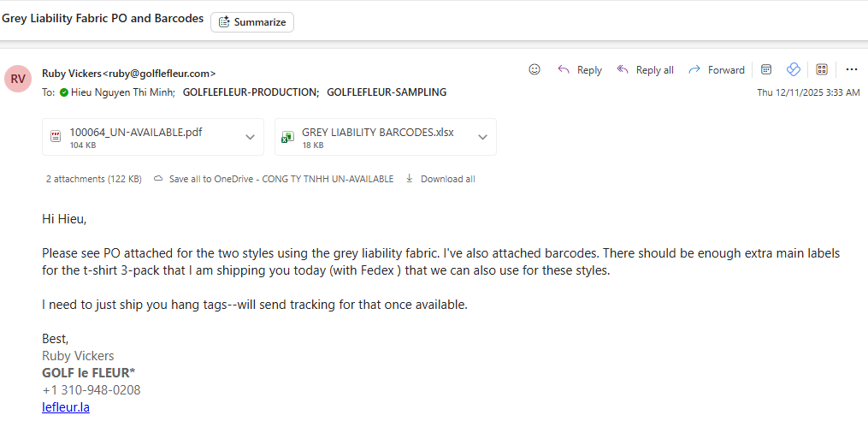This screenshot has width=868, height=427.
Task: Click the apps grid icon
Action: [x=822, y=69]
